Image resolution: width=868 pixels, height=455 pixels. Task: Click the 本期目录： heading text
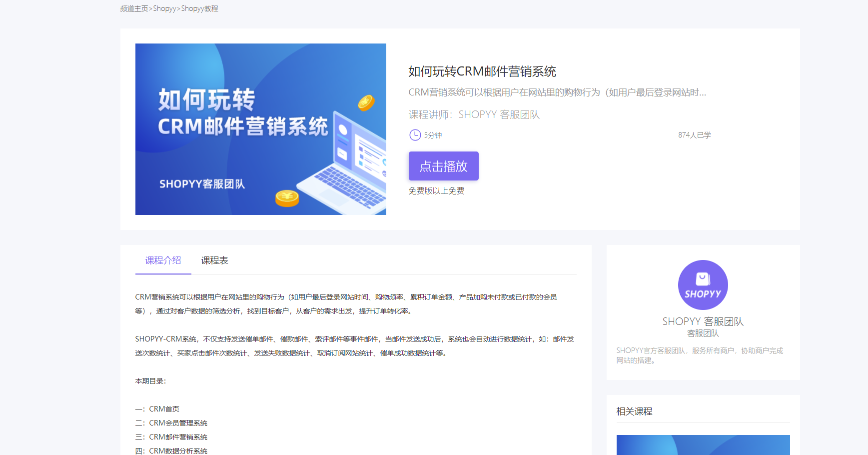coord(150,381)
